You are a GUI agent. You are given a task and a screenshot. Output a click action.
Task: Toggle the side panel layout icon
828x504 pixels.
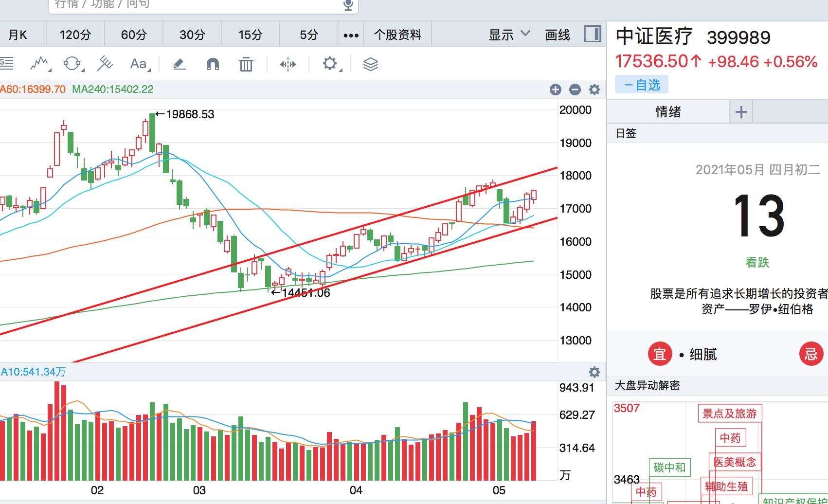pyautogui.click(x=592, y=34)
